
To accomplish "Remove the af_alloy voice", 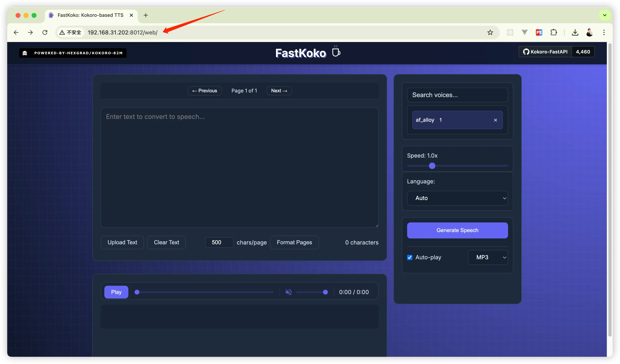I will (495, 120).
